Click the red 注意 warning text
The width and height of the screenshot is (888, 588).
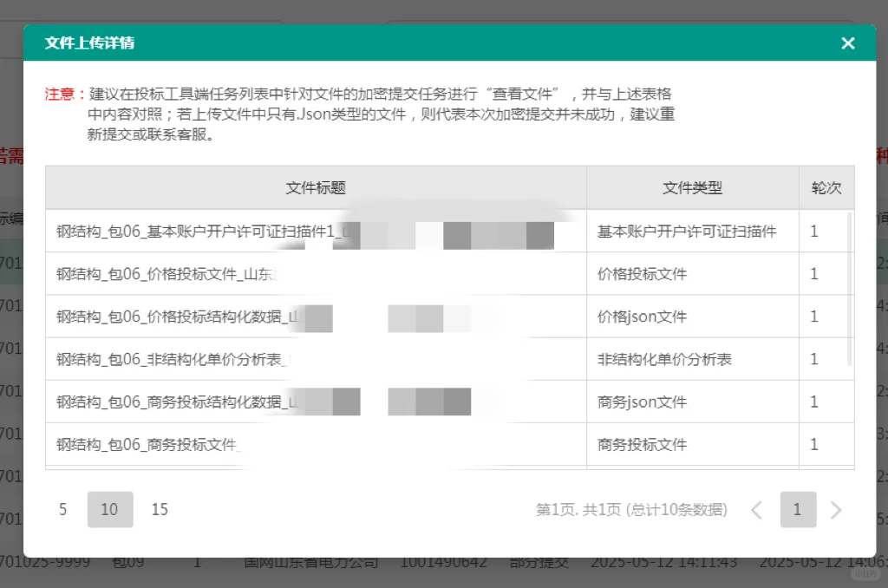pos(57,94)
